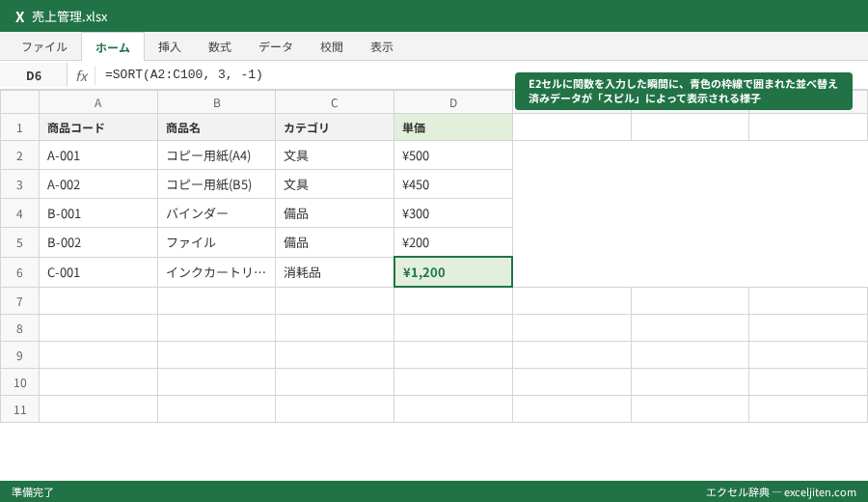Open the 数式 ribbon tab
868x502 pixels.
220,47
